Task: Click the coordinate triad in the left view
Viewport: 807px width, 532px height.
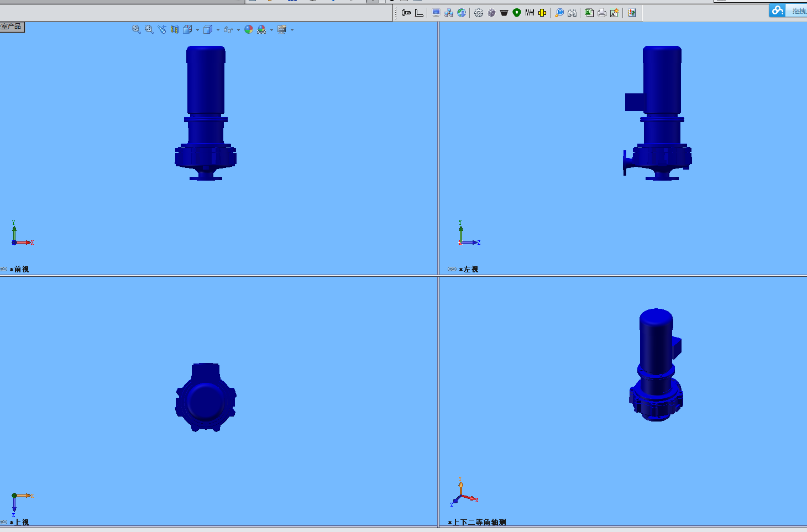Action: 469,233
